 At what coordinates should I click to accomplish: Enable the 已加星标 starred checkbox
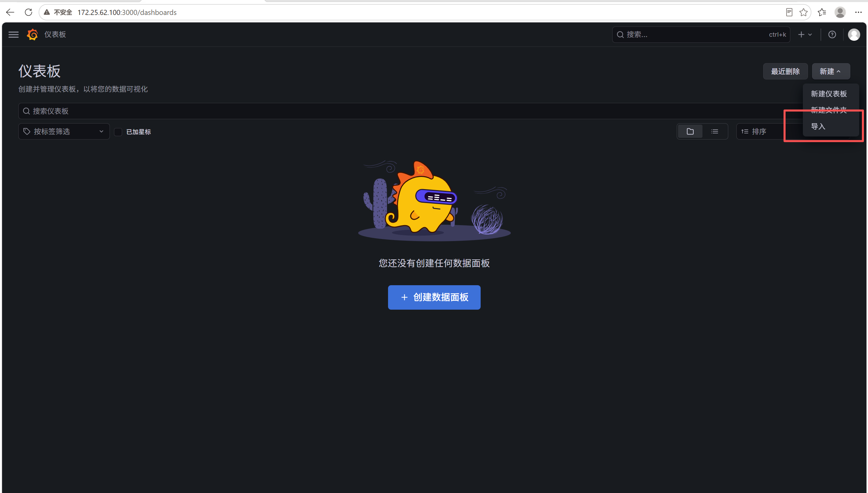118,132
